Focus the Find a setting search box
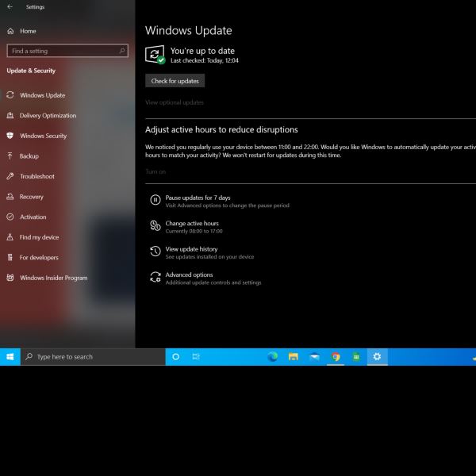Viewport: 476px width, 476px height. (x=67, y=51)
